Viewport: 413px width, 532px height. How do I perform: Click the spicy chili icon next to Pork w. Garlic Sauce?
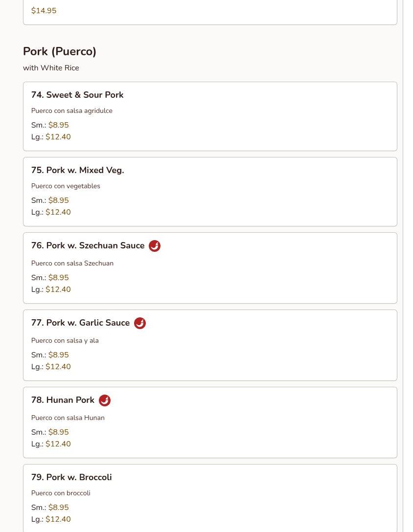[140, 323]
